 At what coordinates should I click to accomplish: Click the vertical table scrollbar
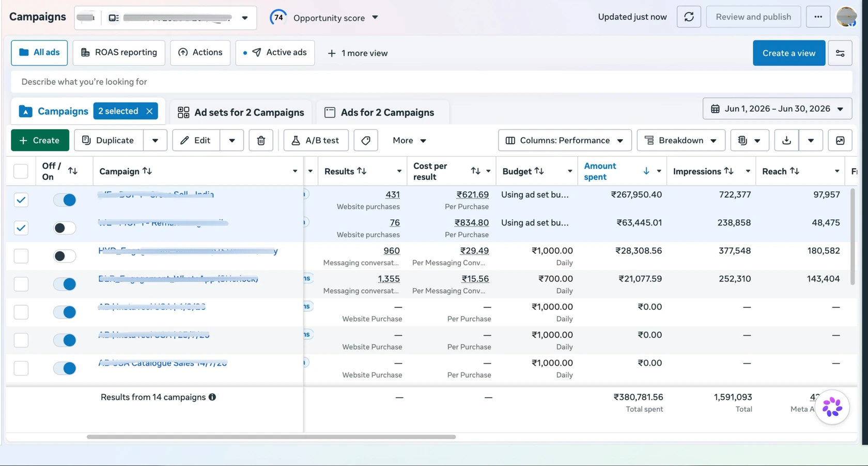(853, 236)
